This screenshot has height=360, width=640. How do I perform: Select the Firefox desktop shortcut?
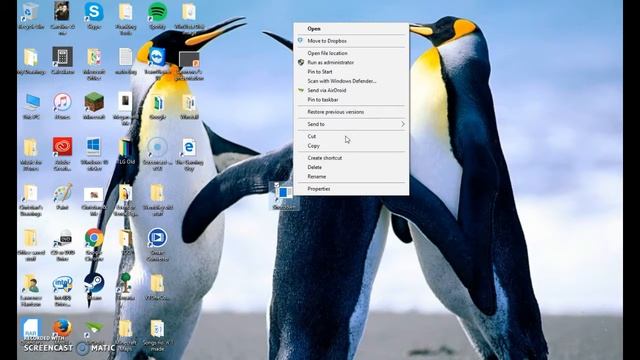pos(62,327)
